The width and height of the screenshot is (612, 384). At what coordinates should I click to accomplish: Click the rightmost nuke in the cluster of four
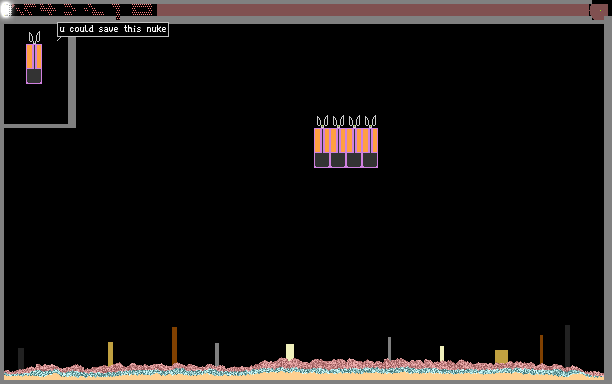tap(370, 142)
